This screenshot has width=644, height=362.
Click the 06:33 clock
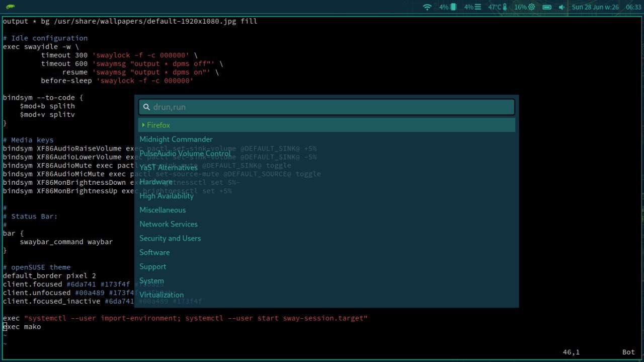tap(633, 7)
